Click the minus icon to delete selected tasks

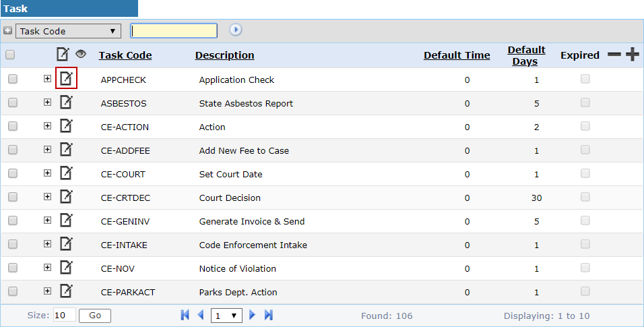pos(614,55)
